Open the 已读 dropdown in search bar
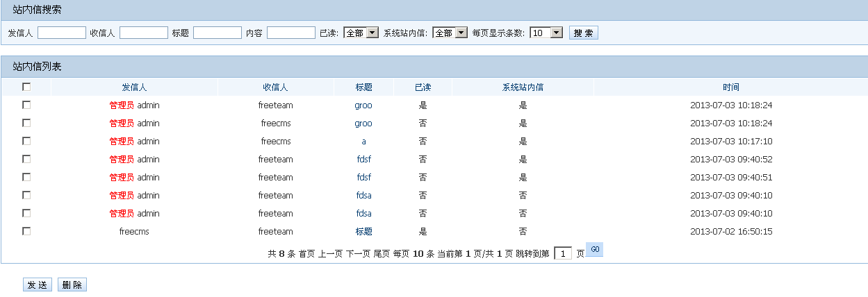This screenshot has height=297, width=868. pyautogui.click(x=361, y=33)
